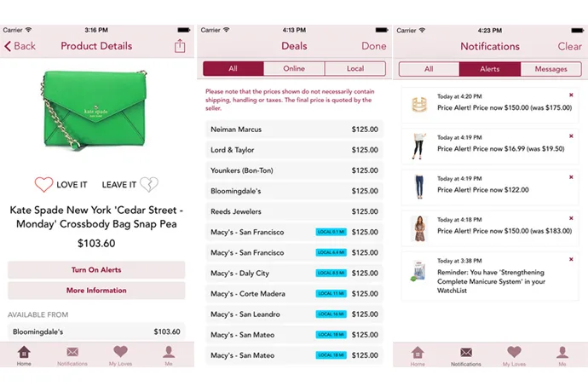Screen dimensions: 588x392
Task: Open the blue jeans alert thumbnail
Action: pos(419,187)
